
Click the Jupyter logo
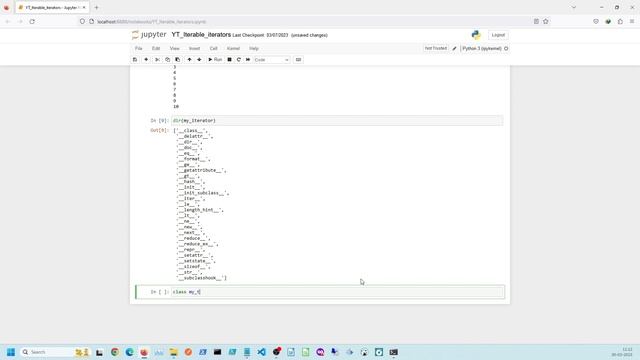tap(149, 35)
